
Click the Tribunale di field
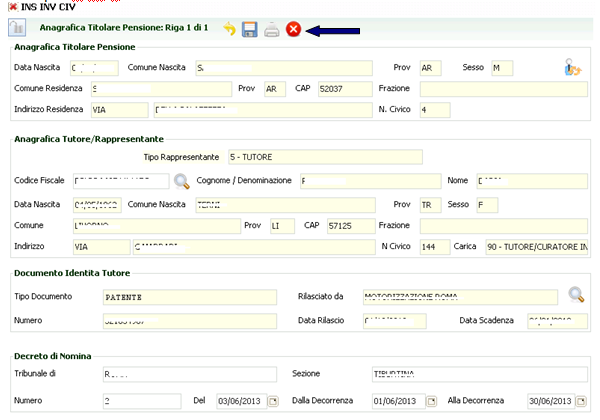click(190, 374)
